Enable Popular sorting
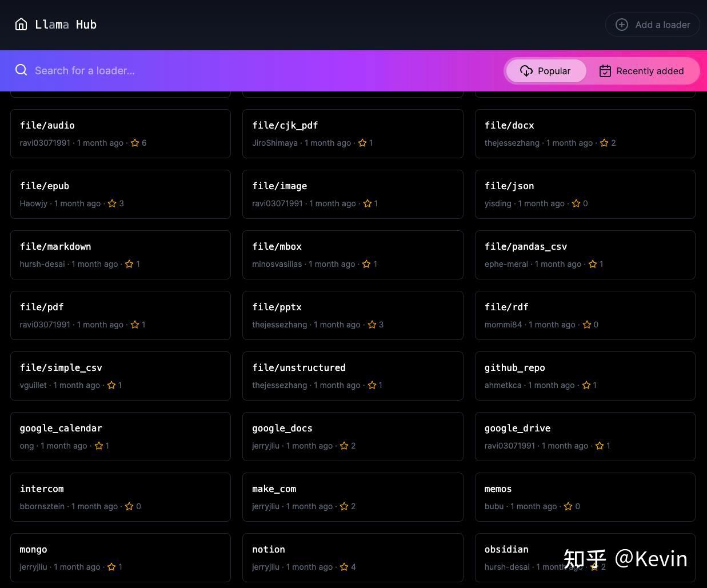Image resolution: width=707 pixels, height=588 pixels. 545,71
